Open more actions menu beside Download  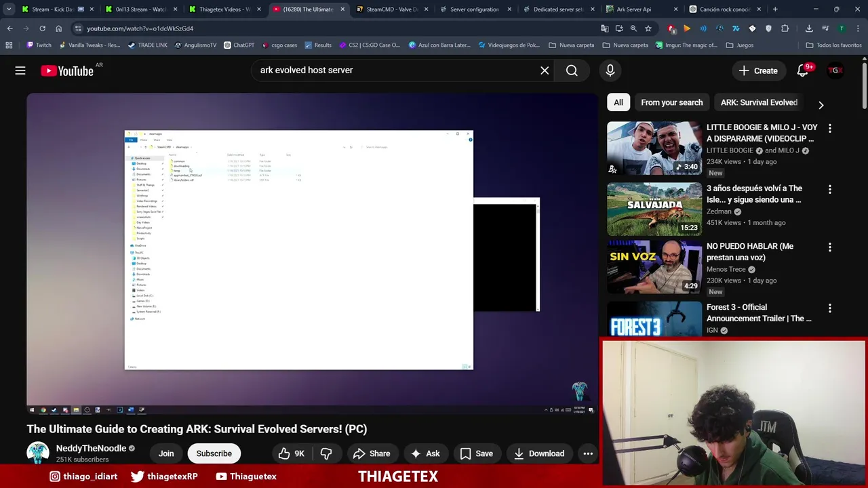(588, 453)
